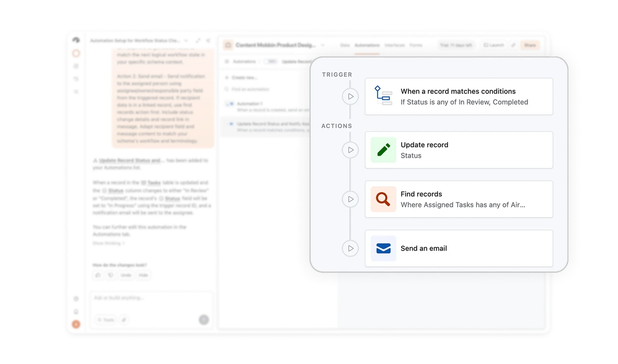This screenshot has width=618, height=364.
Task: Switch to the Data tab
Action: [x=345, y=45]
